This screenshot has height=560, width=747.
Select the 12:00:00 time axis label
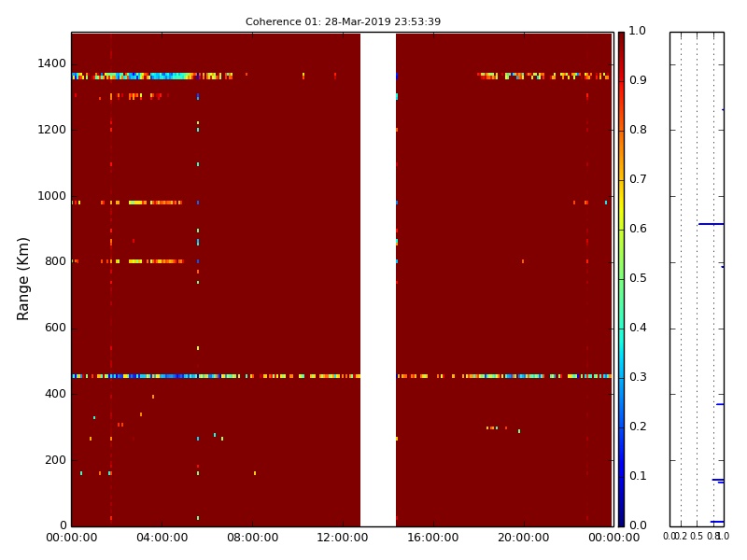(343, 538)
